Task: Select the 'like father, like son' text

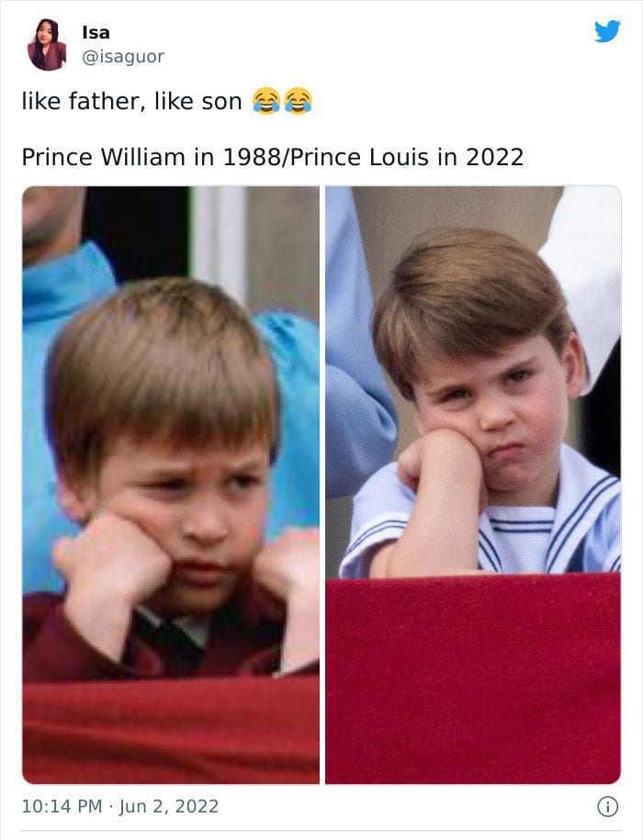Action: pyautogui.click(x=132, y=101)
